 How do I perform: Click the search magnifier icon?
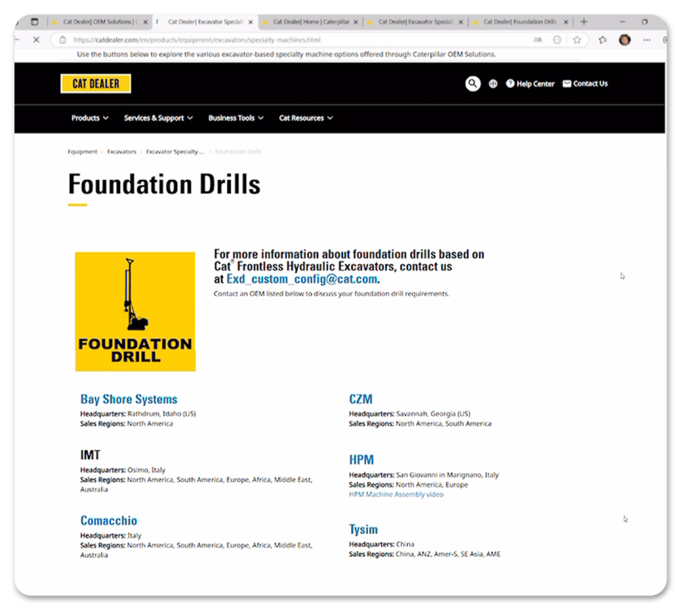473,83
